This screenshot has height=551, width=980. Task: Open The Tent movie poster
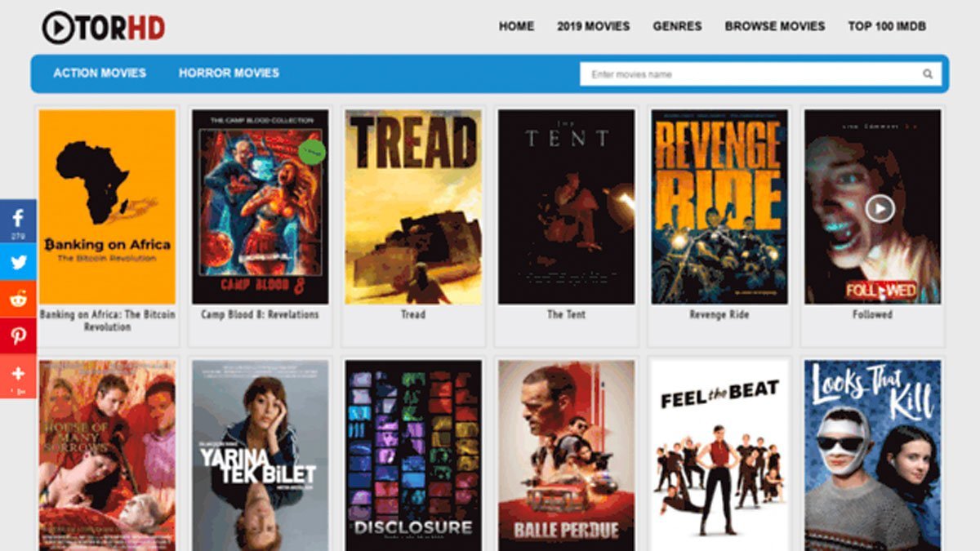[566, 207]
